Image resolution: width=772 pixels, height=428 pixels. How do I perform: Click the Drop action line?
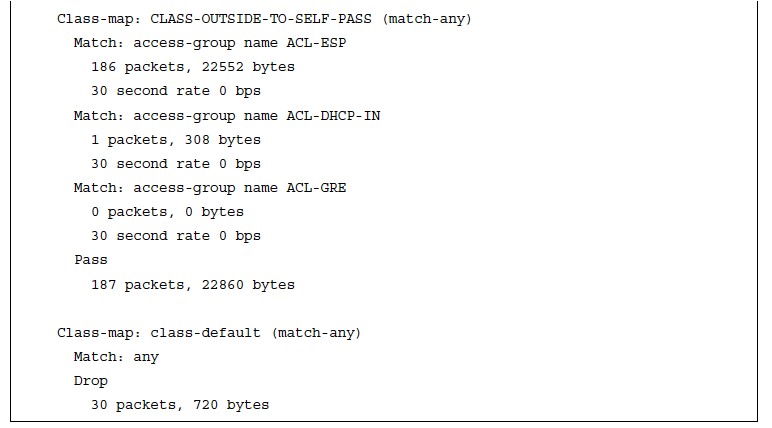(91, 381)
